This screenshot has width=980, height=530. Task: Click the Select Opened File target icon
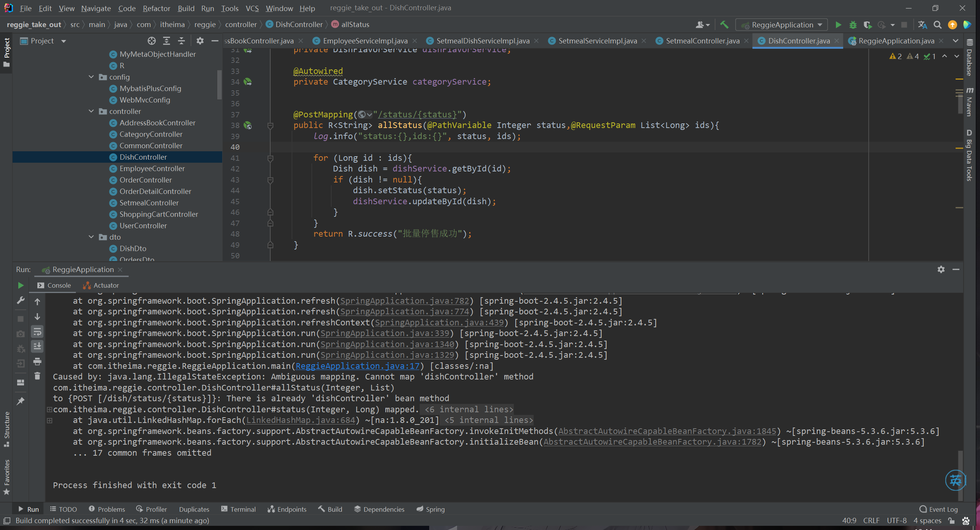point(152,41)
